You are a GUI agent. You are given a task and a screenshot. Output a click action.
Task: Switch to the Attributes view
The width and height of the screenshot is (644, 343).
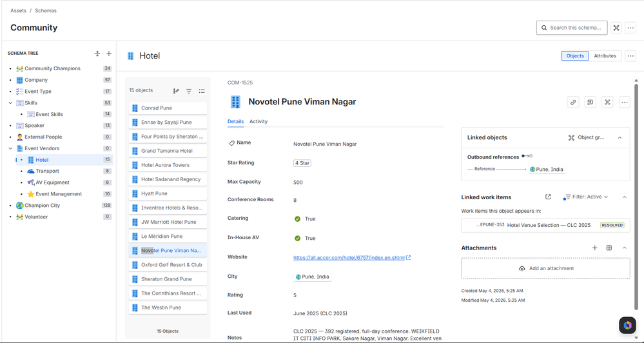[605, 56]
